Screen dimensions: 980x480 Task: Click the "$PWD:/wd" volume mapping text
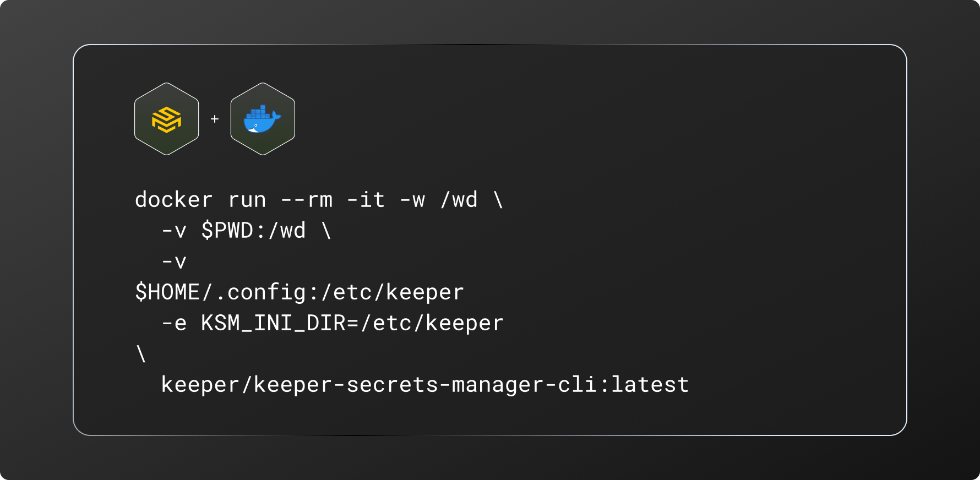pos(253,231)
